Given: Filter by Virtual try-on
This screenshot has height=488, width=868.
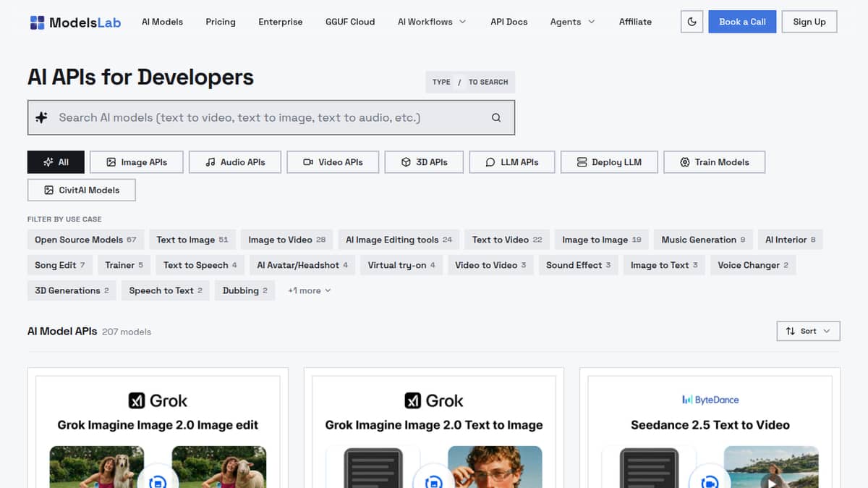Looking at the screenshot, I should pos(401,265).
